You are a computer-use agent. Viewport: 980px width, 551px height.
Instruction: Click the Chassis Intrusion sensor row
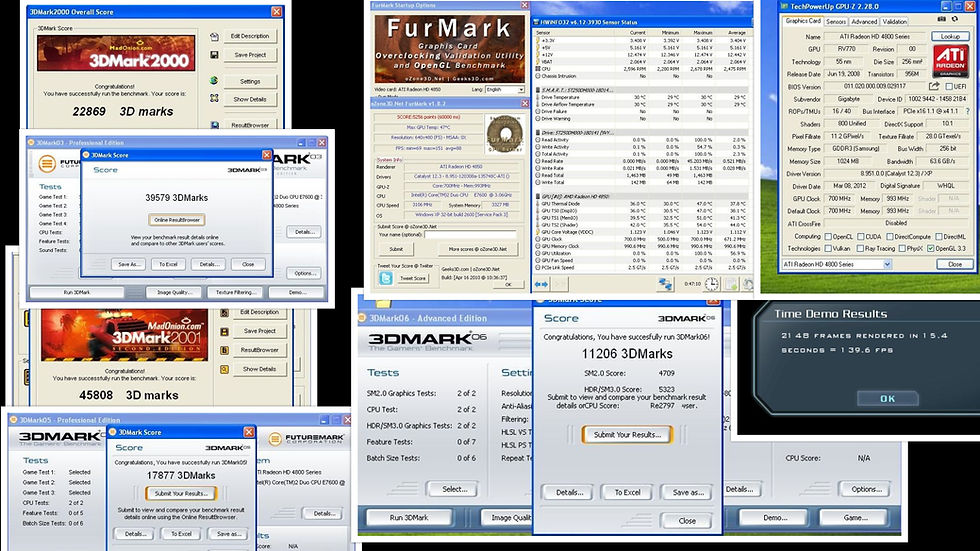pyautogui.click(x=641, y=76)
